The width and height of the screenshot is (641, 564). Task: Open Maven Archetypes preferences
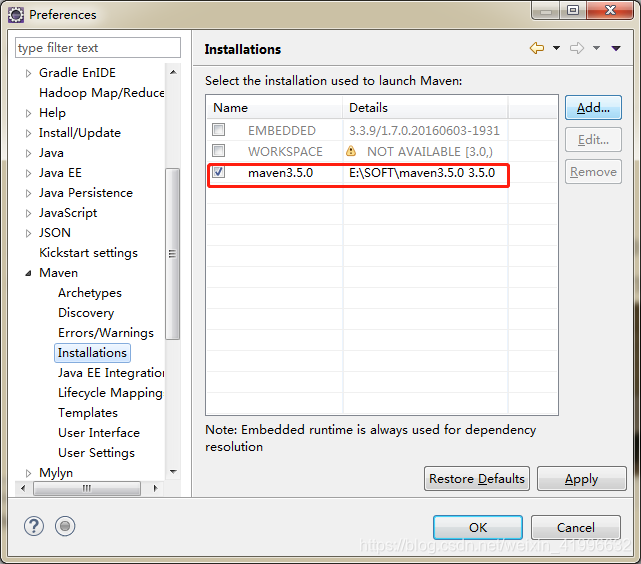click(90, 293)
